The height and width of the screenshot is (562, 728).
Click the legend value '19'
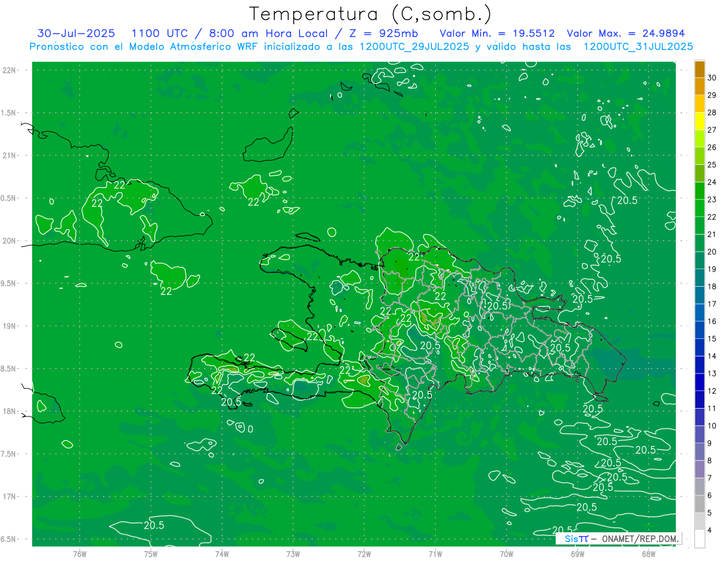[712, 269]
